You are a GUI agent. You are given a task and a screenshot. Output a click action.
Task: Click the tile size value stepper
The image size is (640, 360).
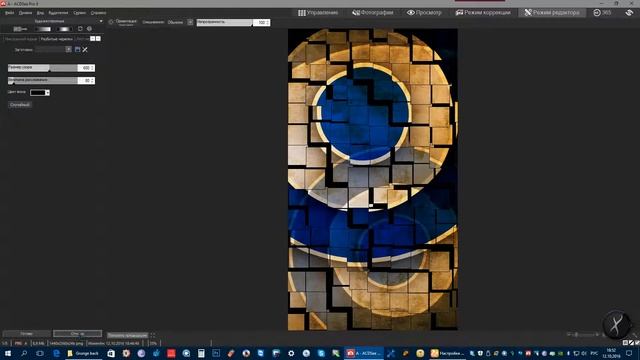click(x=93, y=68)
